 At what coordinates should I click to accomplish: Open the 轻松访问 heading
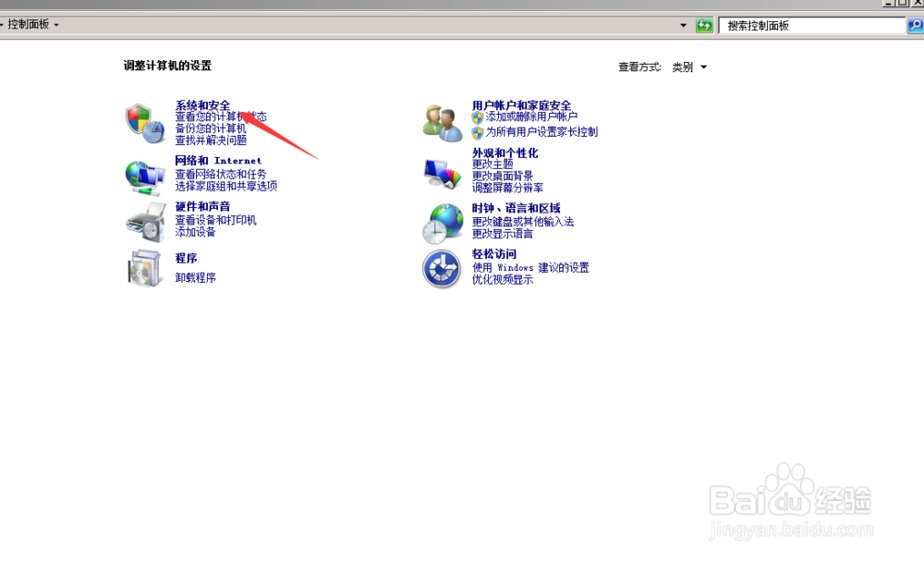pyautogui.click(x=494, y=254)
